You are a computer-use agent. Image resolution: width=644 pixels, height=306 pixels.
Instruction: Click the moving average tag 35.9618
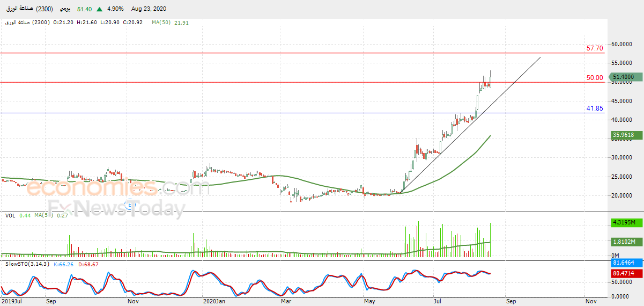627,136
